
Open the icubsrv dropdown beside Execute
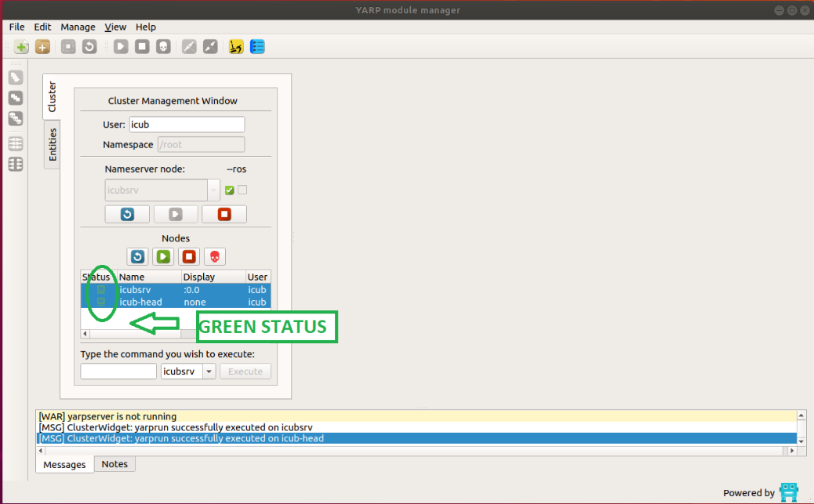point(209,372)
